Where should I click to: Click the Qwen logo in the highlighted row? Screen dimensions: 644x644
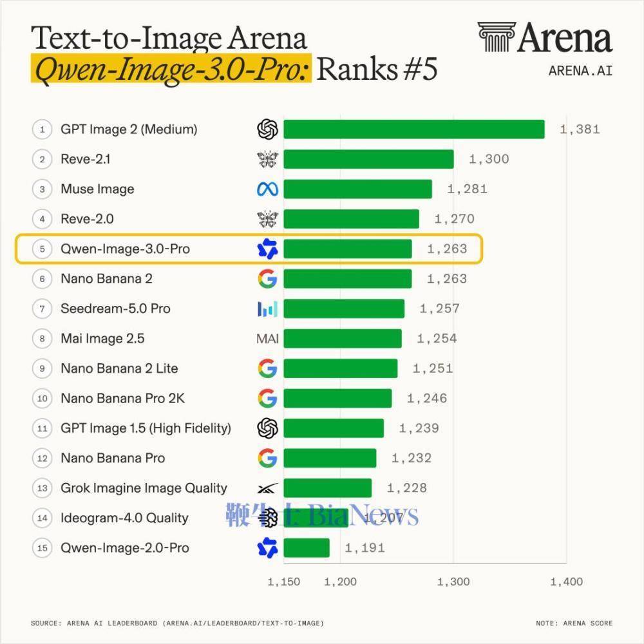click(267, 249)
